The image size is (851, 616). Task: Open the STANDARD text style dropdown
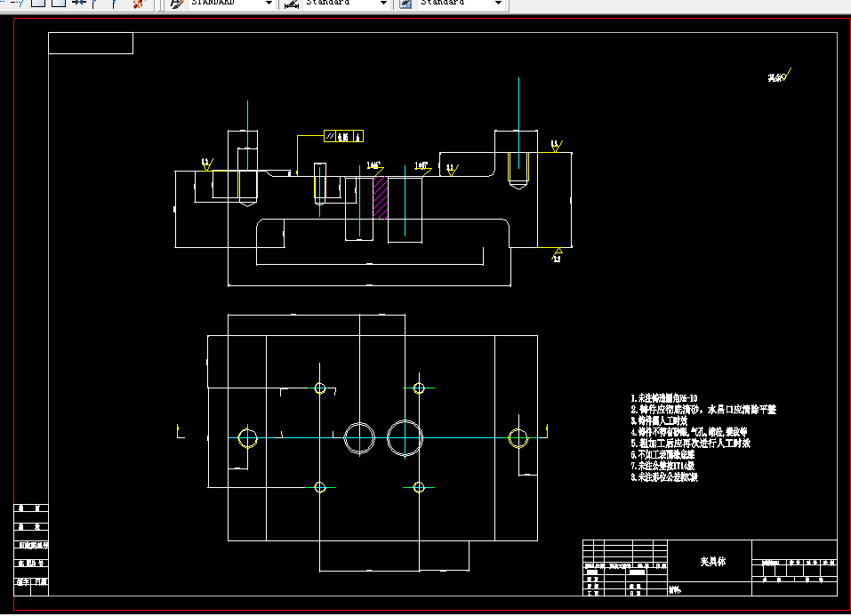click(x=269, y=4)
